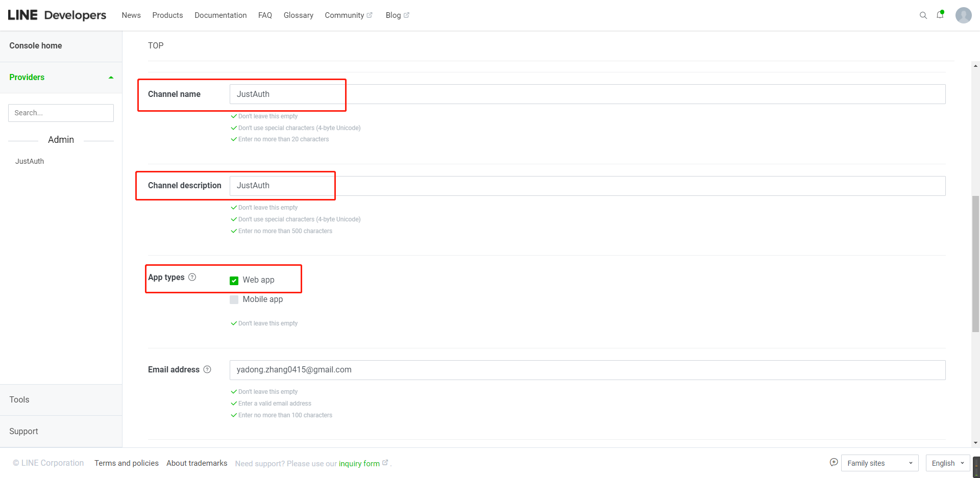Open the English language dropdown

[947, 463]
